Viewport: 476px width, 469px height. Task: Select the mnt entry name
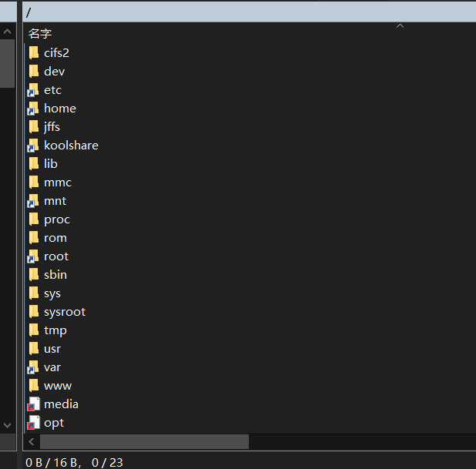(x=55, y=201)
